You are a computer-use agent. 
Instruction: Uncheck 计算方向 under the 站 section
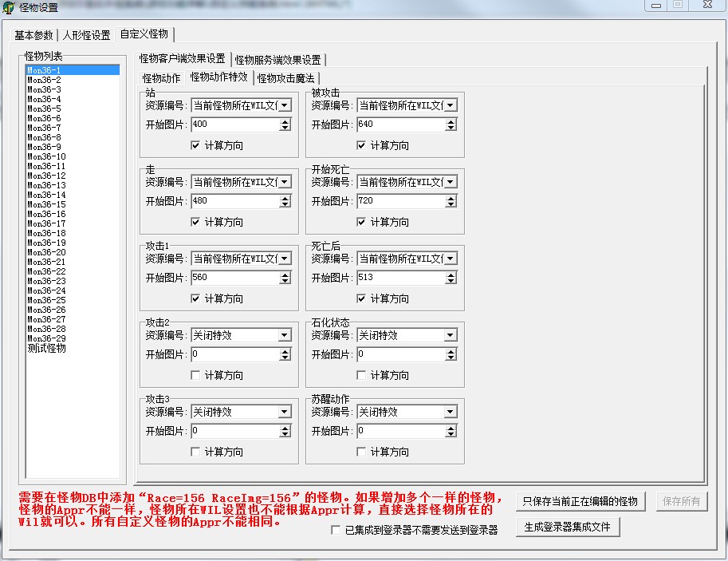[196, 145]
